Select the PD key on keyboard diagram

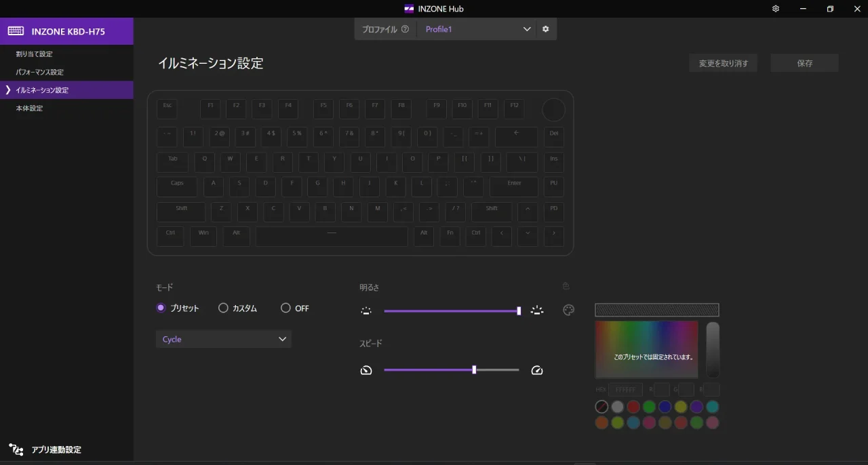click(x=553, y=211)
